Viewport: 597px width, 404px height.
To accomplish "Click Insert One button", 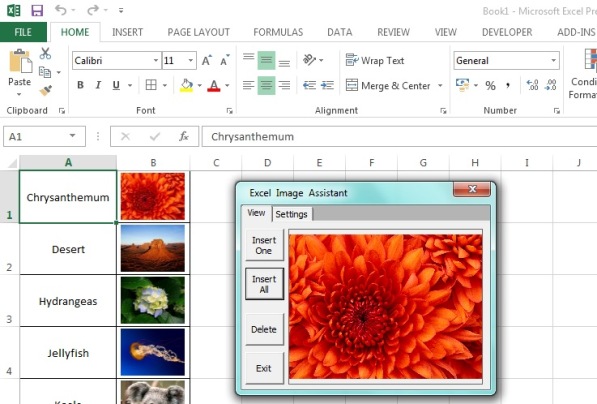I will point(264,245).
